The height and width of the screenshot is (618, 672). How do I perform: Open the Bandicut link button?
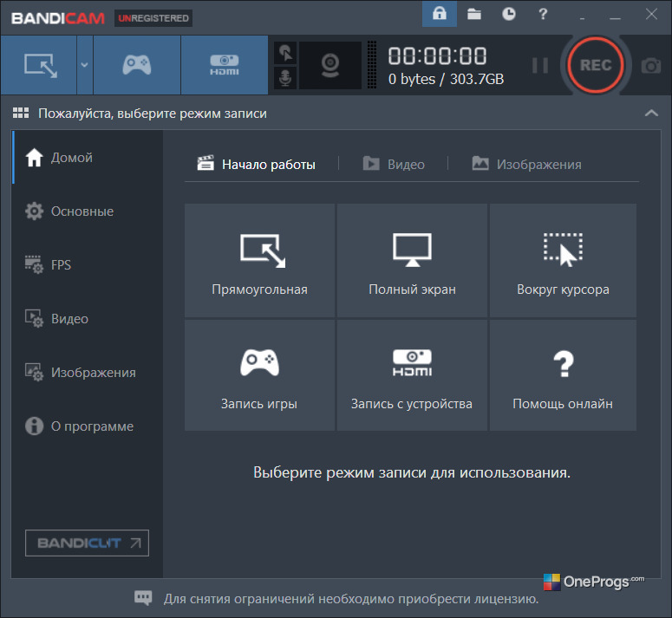point(87,543)
